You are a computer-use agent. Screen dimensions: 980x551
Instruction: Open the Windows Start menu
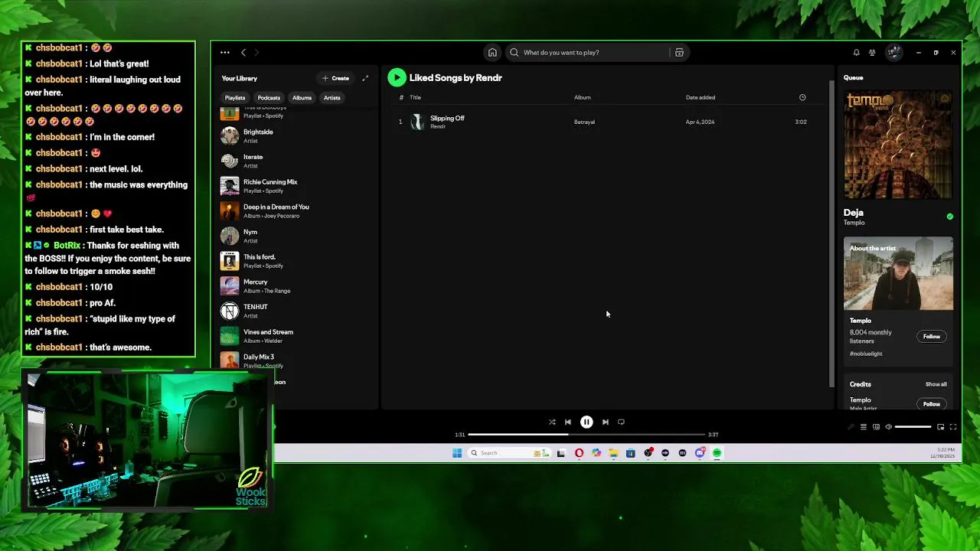click(457, 453)
